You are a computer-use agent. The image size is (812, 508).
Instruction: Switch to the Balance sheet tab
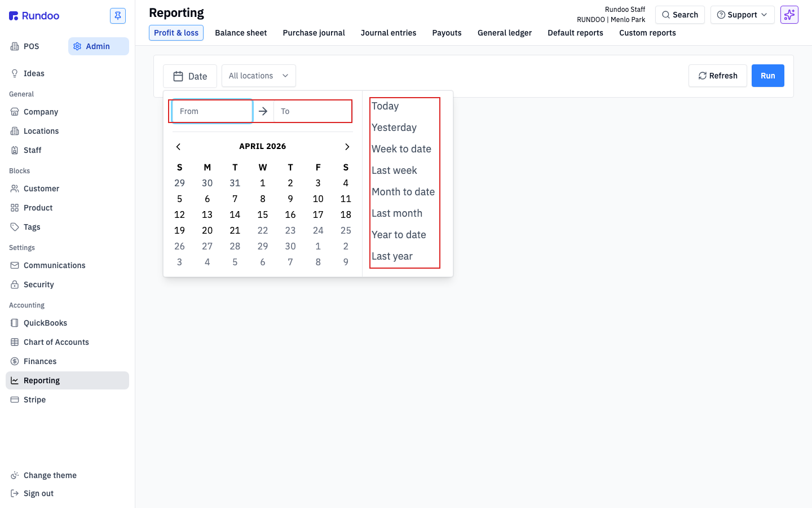pyautogui.click(x=241, y=33)
